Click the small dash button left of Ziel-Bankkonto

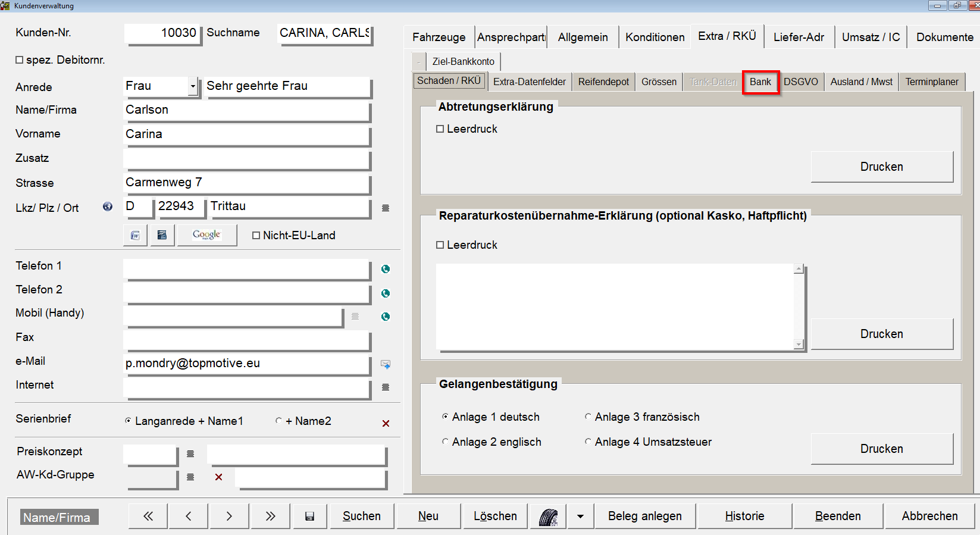click(419, 61)
